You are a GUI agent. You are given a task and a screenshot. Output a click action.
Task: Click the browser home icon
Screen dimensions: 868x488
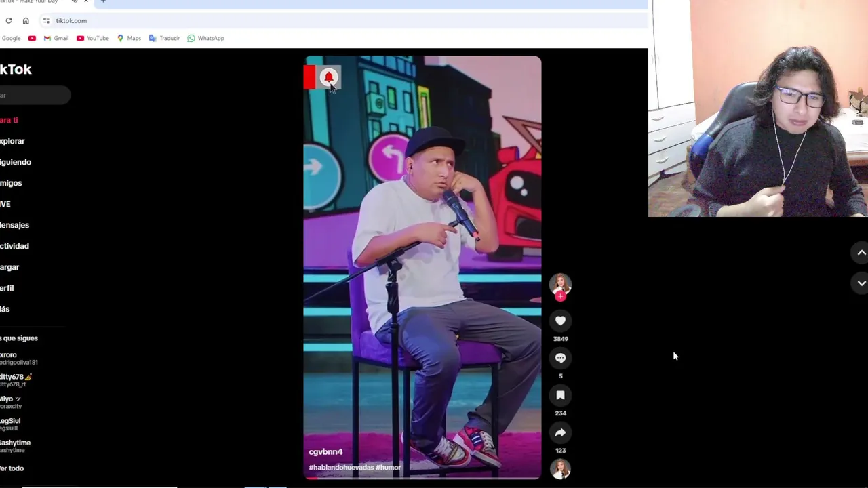(x=26, y=20)
